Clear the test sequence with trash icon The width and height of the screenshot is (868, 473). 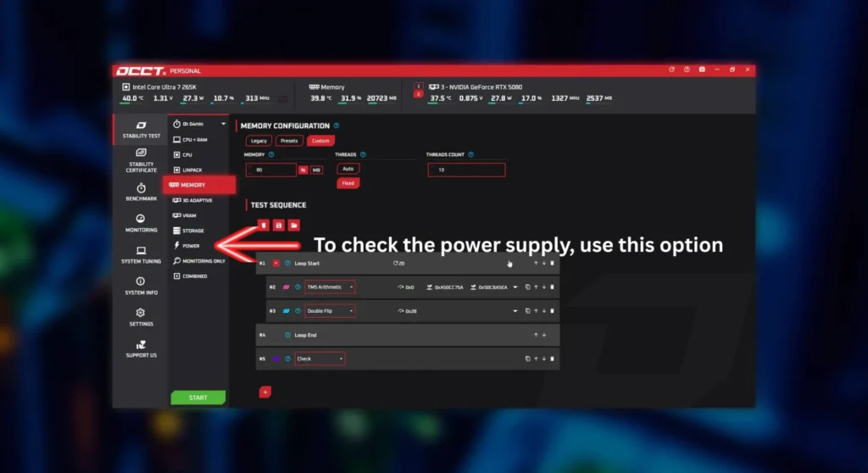point(264,225)
